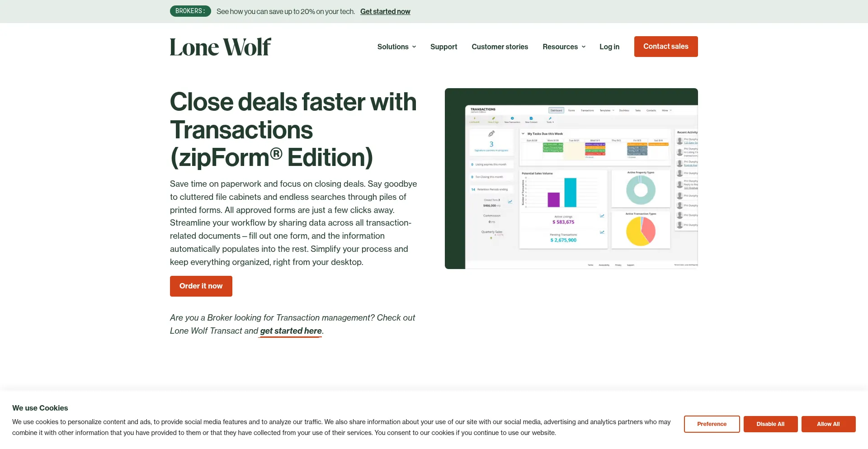The width and height of the screenshot is (868, 449).
Task: Expand the Solutions dropdown menu
Action: pos(396,47)
